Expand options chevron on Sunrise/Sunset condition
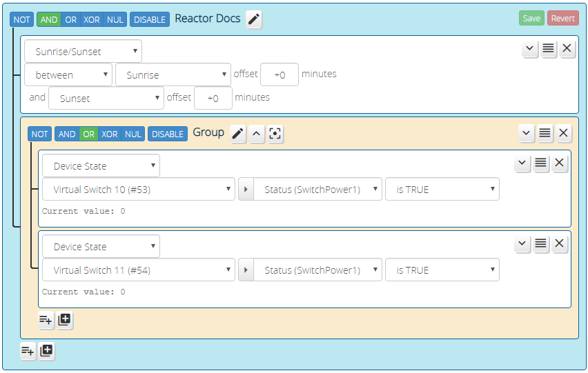The height and width of the screenshot is (373, 588). point(530,49)
